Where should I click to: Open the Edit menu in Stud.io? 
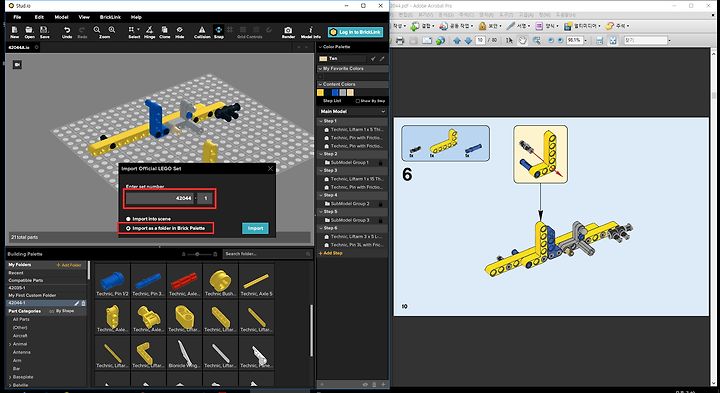point(39,17)
